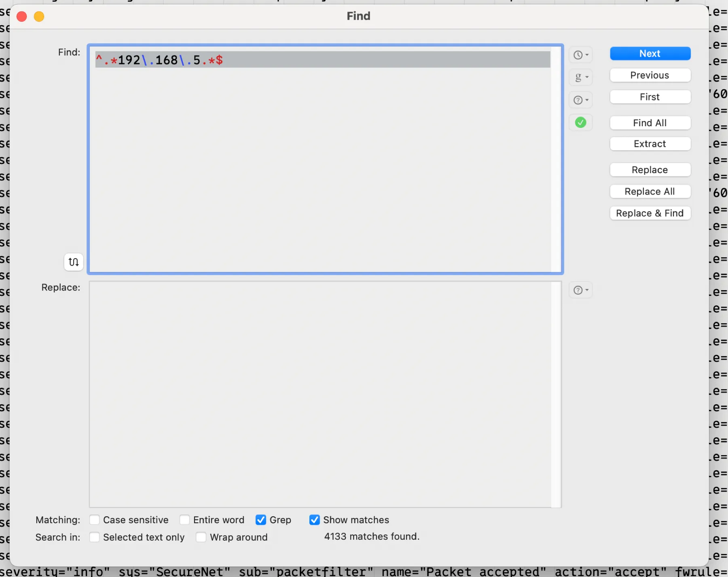The height and width of the screenshot is (577, 728).
Task: Enable Case sensitive matching
Action: click(x=94, y=520)
